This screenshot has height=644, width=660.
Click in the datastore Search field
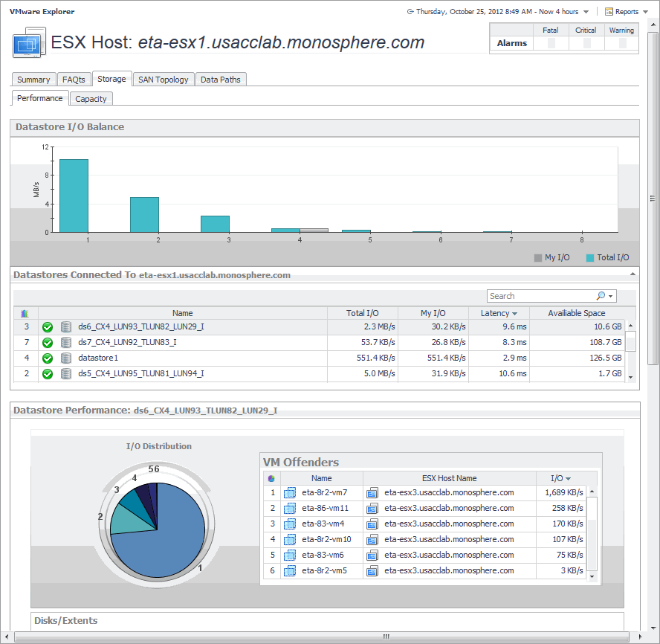(x=541, y=296)
